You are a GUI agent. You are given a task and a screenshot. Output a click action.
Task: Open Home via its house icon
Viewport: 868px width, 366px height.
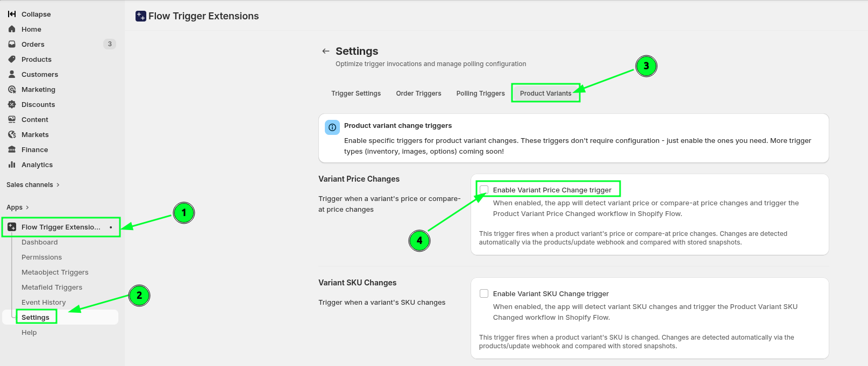tap(12, 29)
